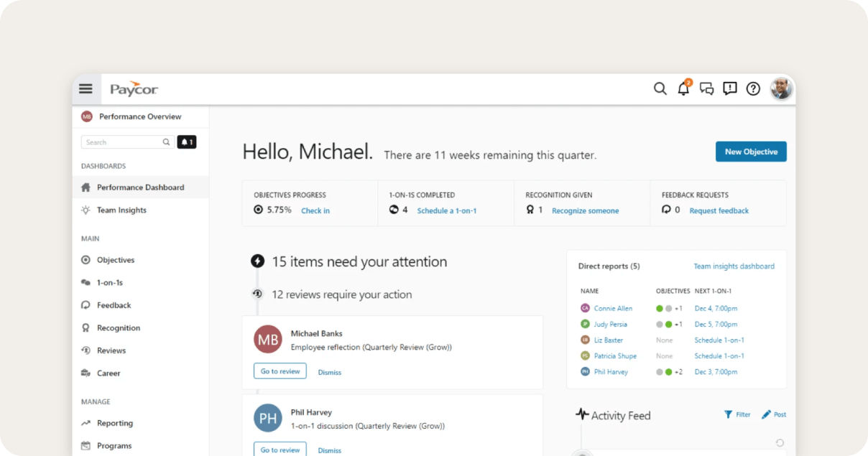This screenshot has height=456, width=868.
Task: Click Connie Allen's objectives status dots
Action: (669, 309)
